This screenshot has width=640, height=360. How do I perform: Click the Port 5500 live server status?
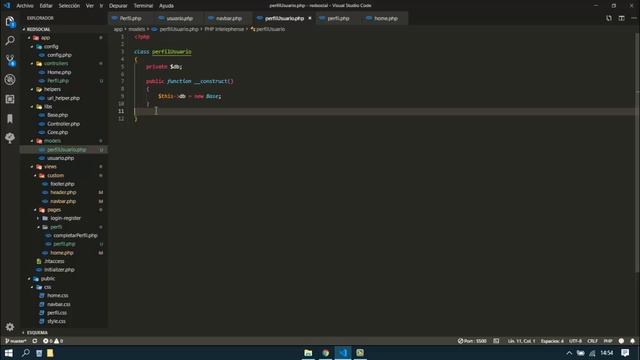[x=472, y=341]
